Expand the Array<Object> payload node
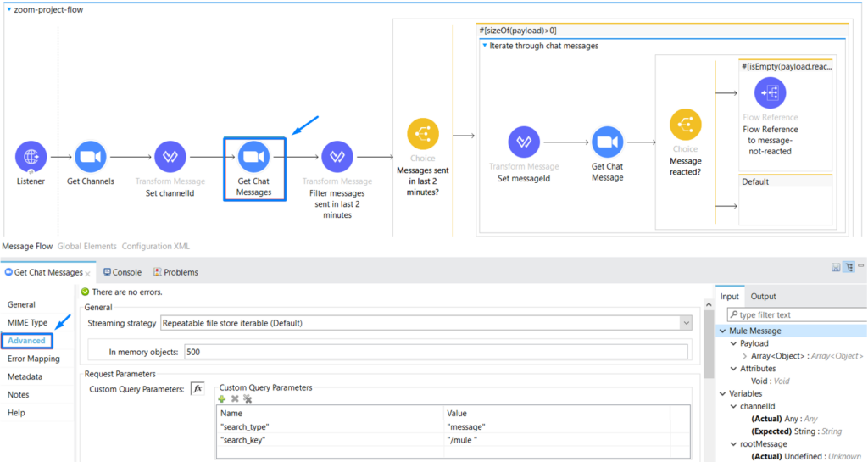The image size is (868, 462). coord(744,356)
